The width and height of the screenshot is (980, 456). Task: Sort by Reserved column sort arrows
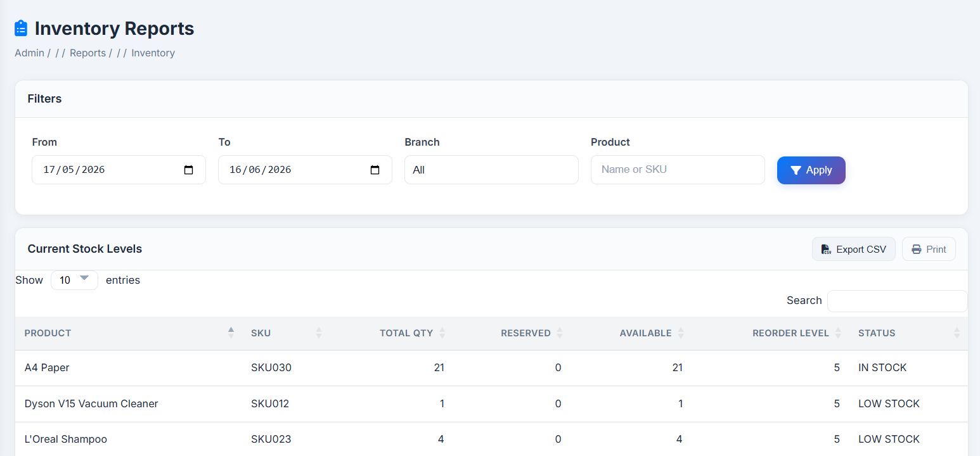point(560,333)
